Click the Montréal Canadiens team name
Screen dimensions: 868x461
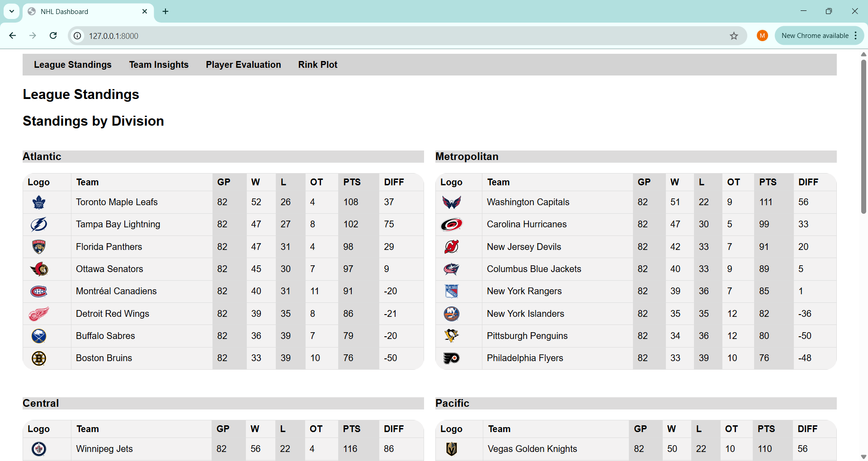[x=116, y=291]
